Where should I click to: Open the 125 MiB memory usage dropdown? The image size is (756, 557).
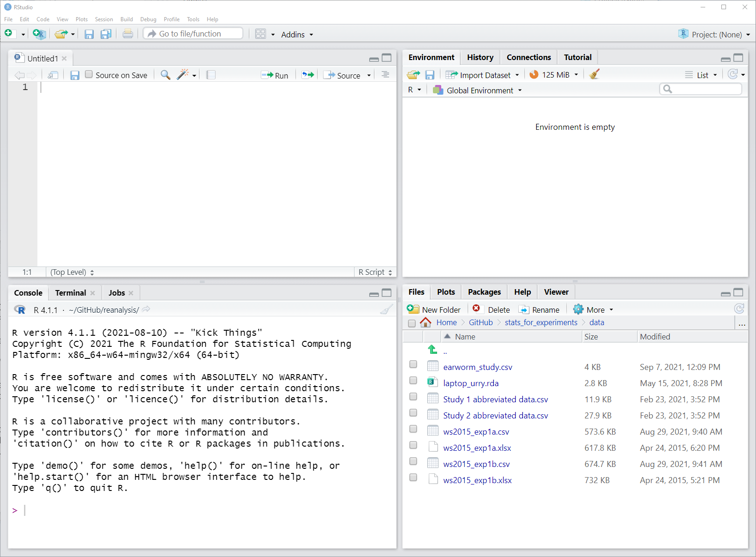click(x=553, y=75)
